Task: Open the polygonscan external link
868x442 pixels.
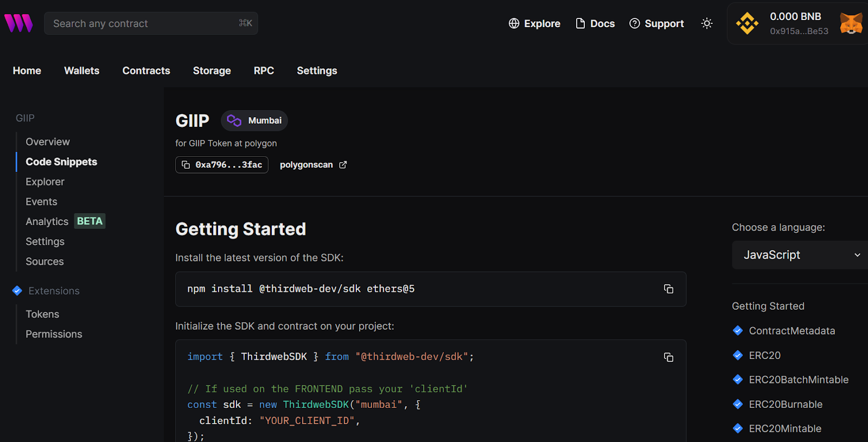Action: (x=313, y=165)
